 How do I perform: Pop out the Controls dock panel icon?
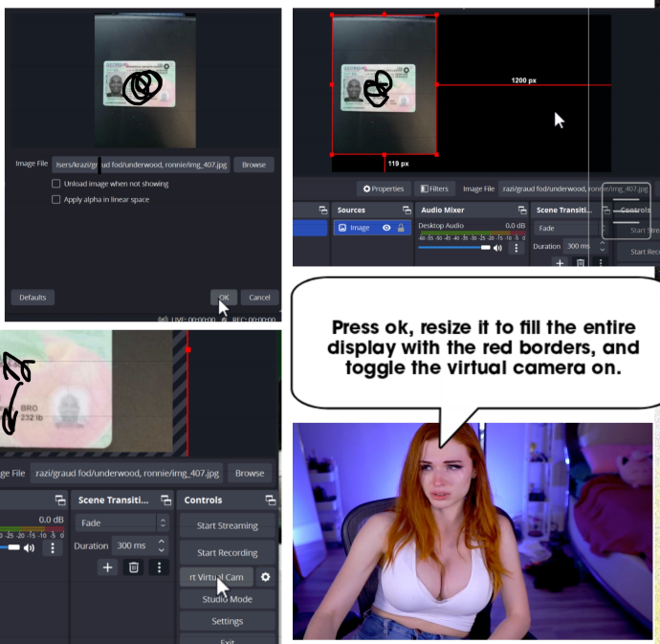pyautogui.click(x=271, y=500)
